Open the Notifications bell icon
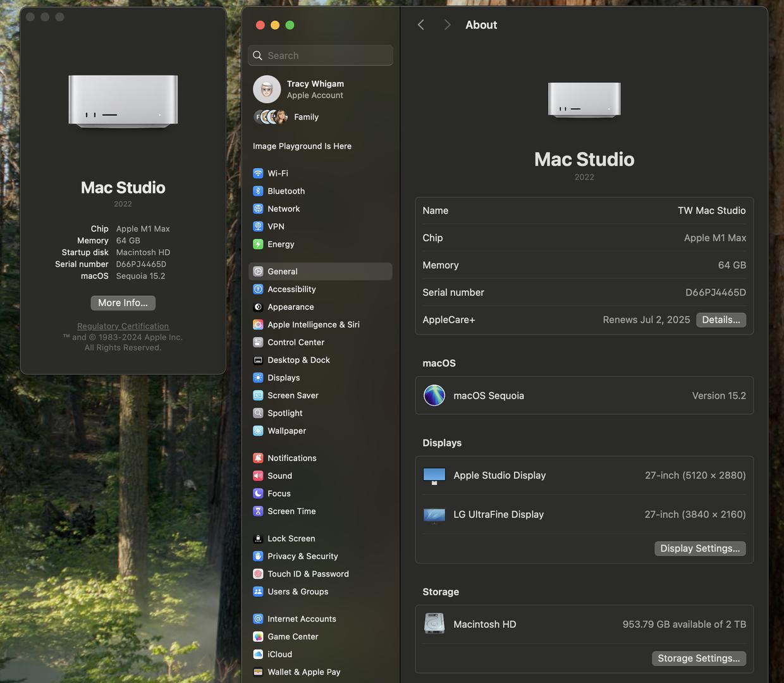 (x=258, y=458)
